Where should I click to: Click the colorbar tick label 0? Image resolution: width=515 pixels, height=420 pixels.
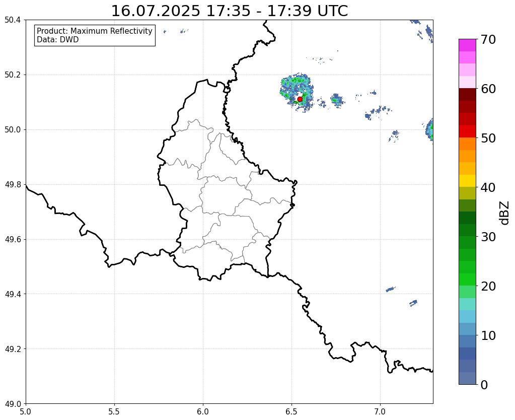click(484, 385)
